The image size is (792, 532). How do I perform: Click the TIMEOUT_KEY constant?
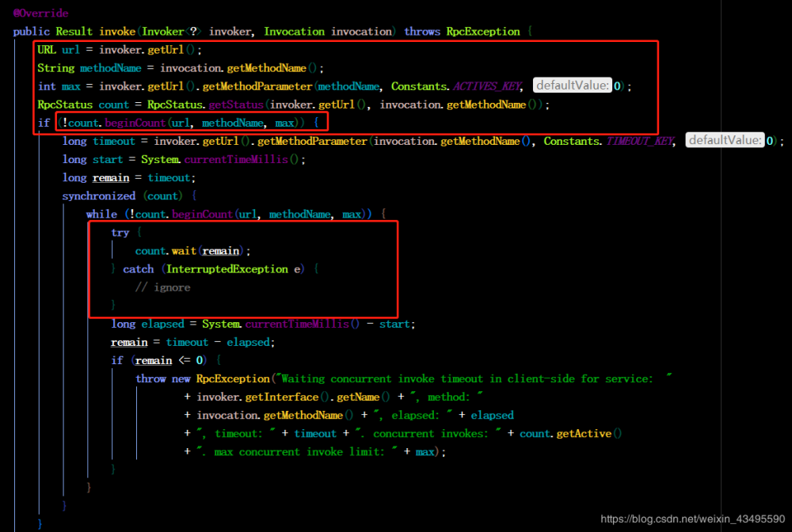(x=640, y=142)
